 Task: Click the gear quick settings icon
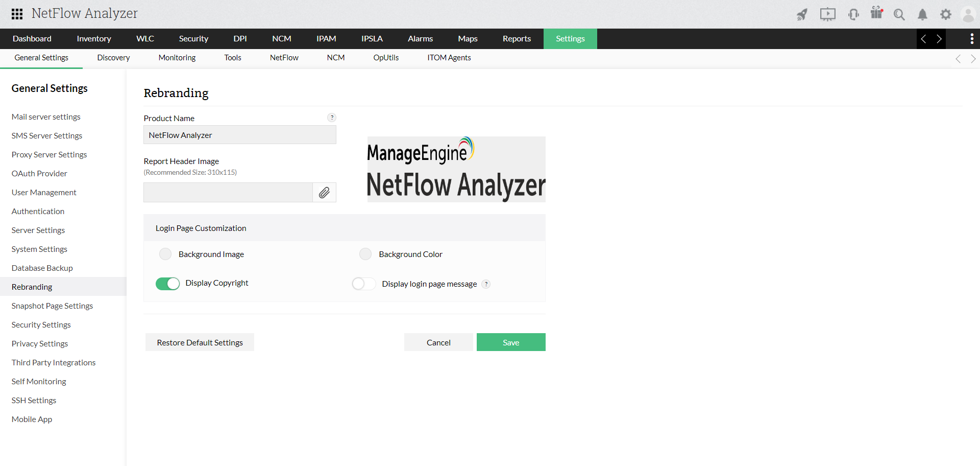(946, 14)
